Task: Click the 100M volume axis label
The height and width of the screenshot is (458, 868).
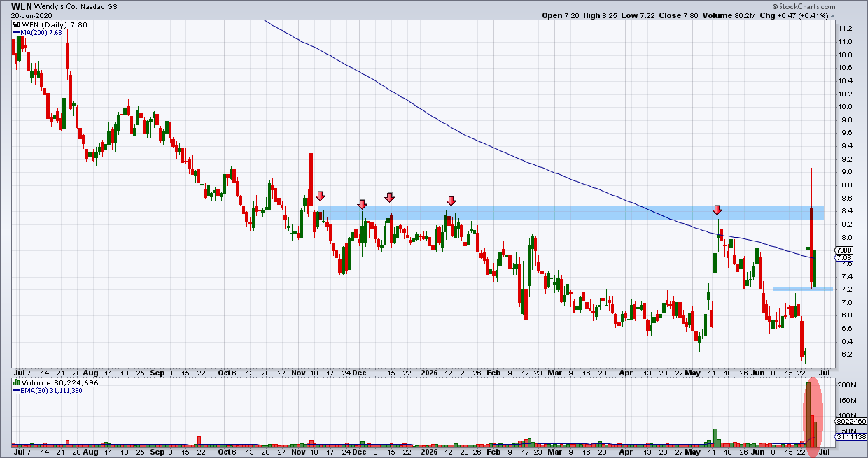Action: [848, 416]
